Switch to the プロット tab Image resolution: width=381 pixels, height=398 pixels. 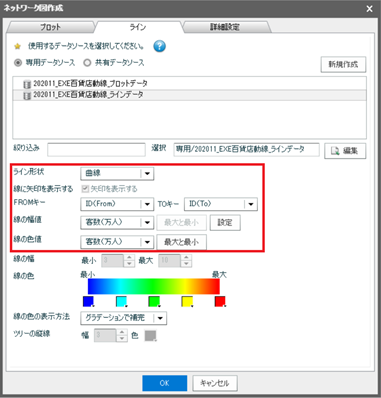[x=51, y=27]
